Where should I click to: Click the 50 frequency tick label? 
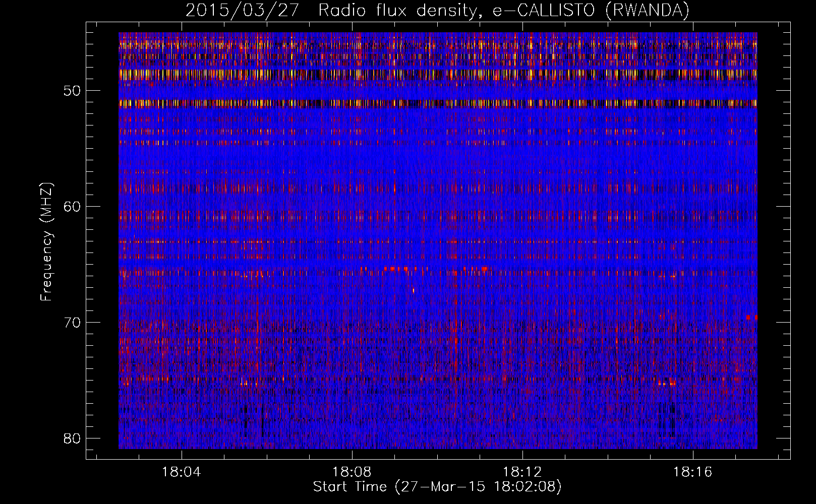72,91
